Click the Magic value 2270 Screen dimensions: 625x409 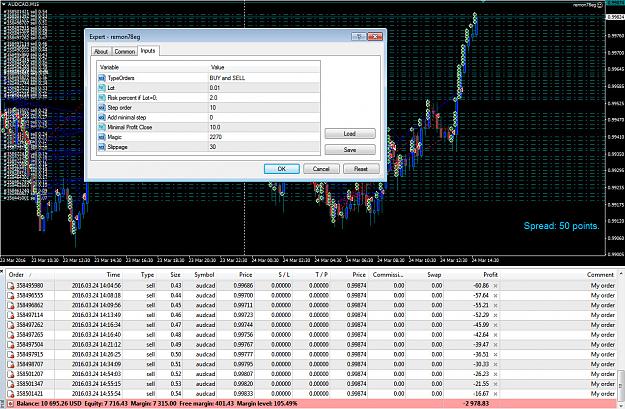click(264, 137)
